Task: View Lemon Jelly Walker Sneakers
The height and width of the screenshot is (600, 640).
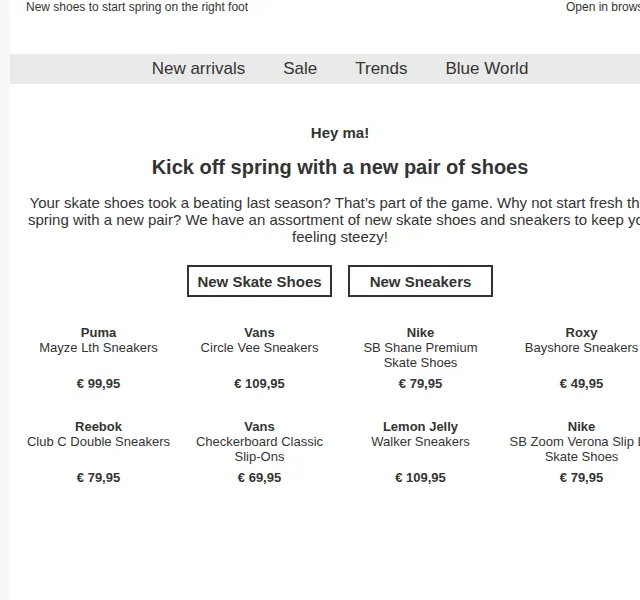Action: coord(420,442)
